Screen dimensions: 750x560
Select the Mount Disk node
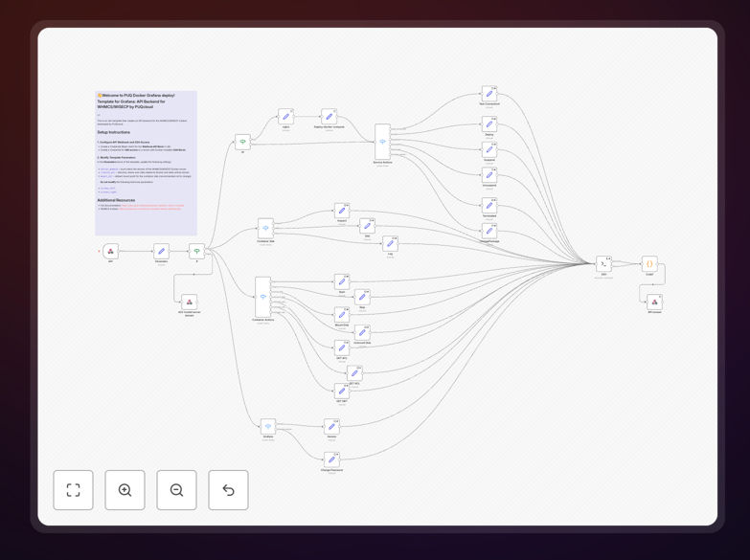(342, 315)
